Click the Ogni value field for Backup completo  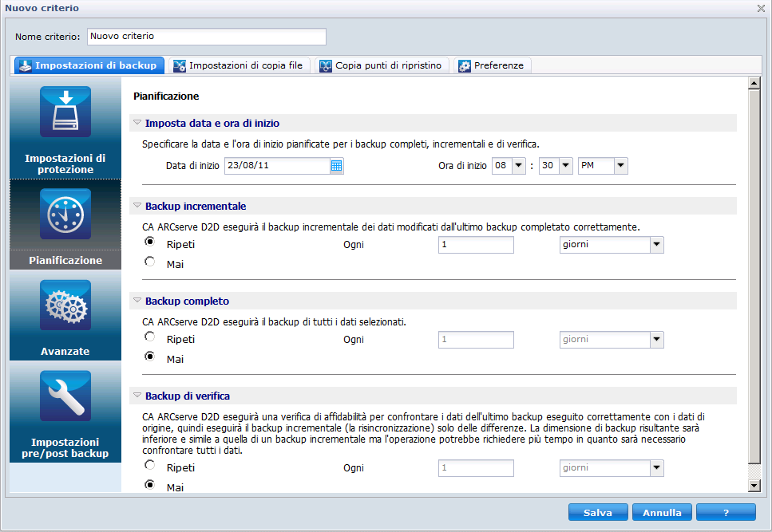click(x=476, y=340)
